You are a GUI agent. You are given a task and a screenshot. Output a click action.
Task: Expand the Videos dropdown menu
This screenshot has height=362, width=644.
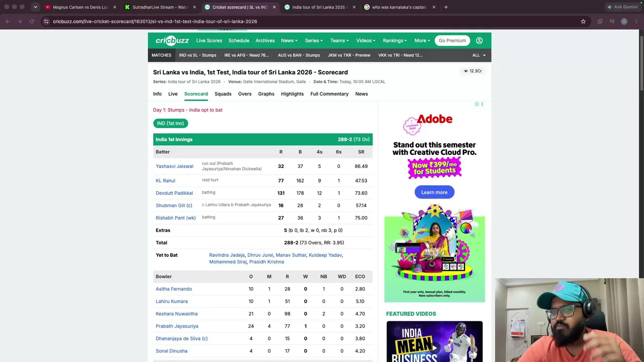coord(366,41)
